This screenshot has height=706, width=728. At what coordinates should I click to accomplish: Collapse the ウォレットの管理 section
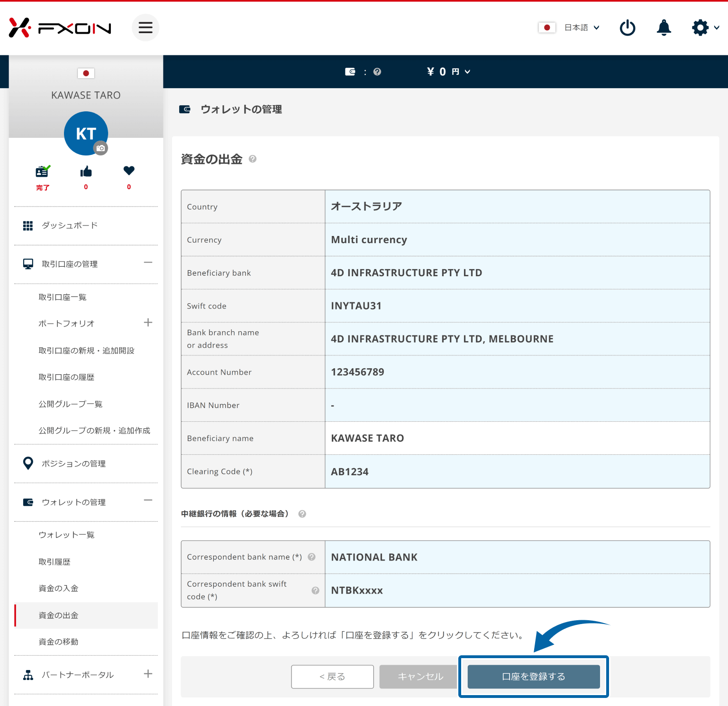coord(148,500)
